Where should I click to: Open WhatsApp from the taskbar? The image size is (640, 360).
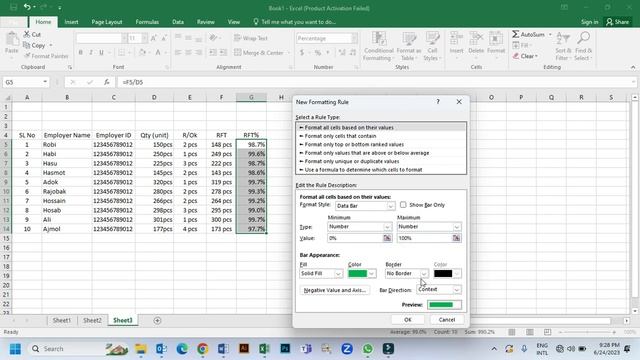click(x=367, y=349)
